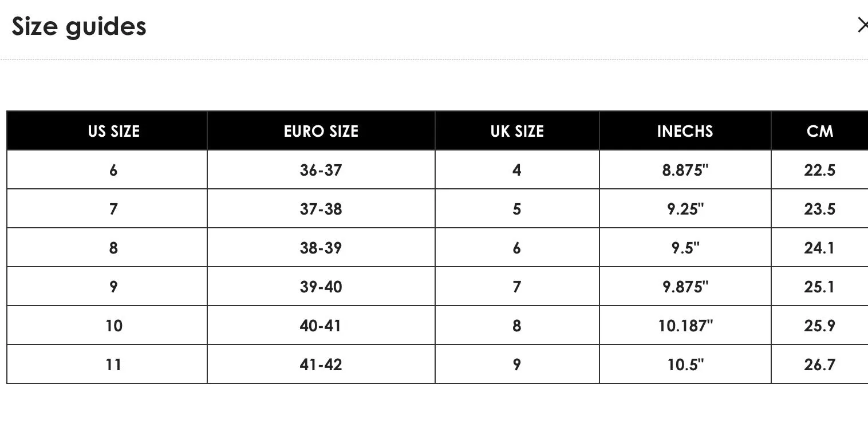868x428 pixels.
Task: Click the UK SIZE column header
Action: click(x=517, y=130)
